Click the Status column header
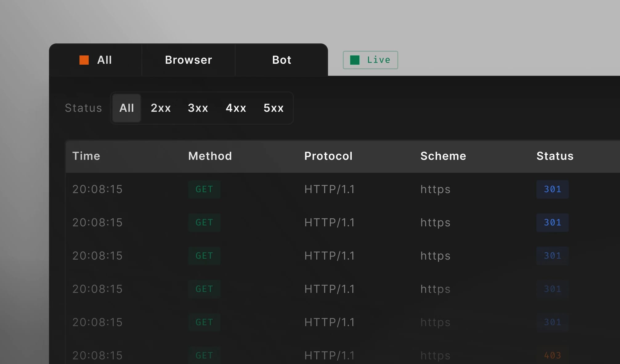Screen dimensions: 620x364 tap(555, 156)
